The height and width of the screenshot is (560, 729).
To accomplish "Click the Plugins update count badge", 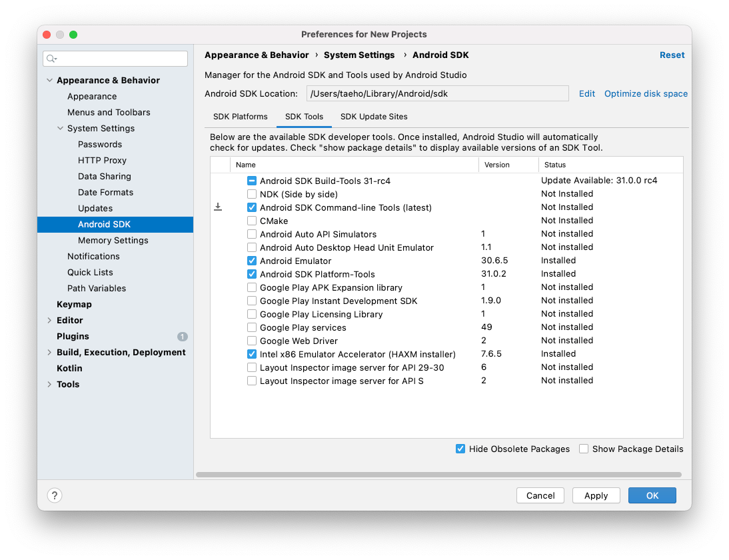I will pos(183,336).
